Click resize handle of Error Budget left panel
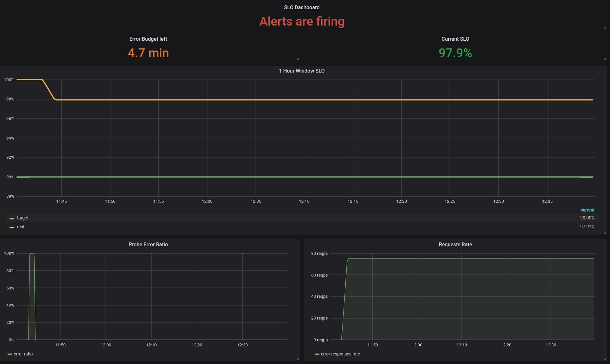Image resolution: width=610 pixels, height=364 pixels. (x=298, y=59)
